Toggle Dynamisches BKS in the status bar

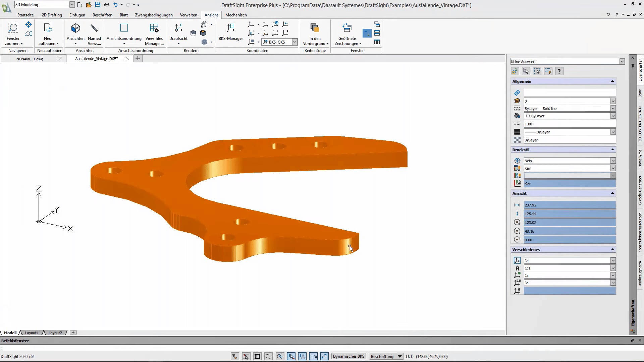pos(348,356)
